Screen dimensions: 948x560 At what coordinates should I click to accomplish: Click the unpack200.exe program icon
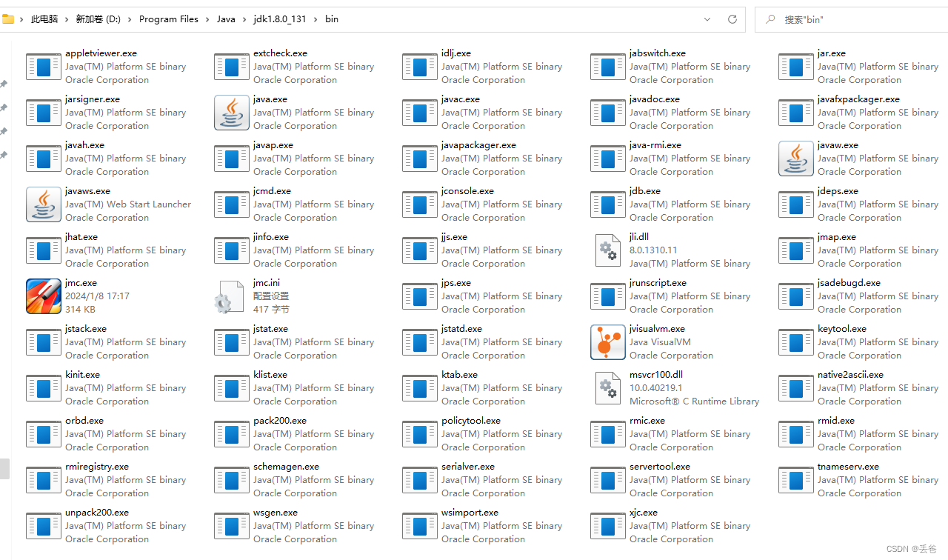44,526
